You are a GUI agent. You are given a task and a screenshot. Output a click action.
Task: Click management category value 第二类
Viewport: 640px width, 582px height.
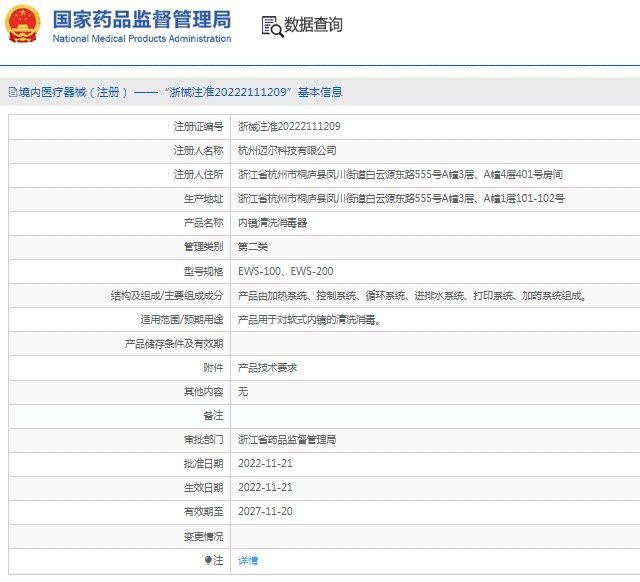point(253,247)
